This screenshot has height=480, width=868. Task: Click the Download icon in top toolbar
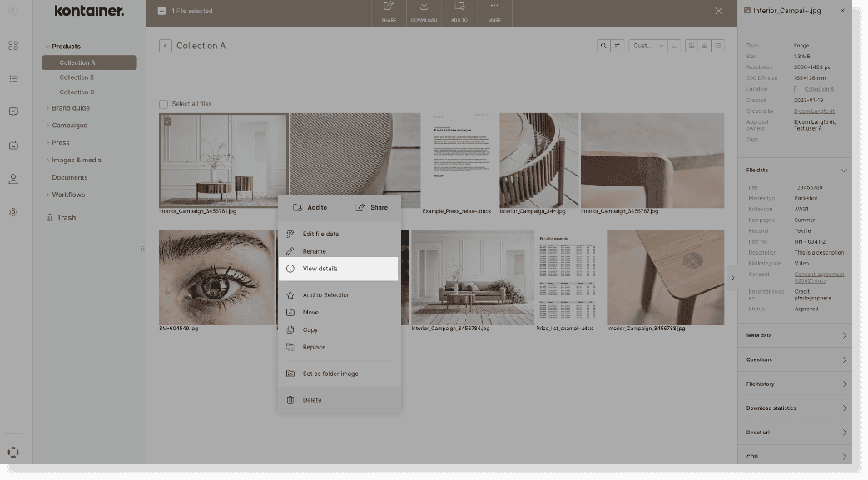[x=424, y=9]
